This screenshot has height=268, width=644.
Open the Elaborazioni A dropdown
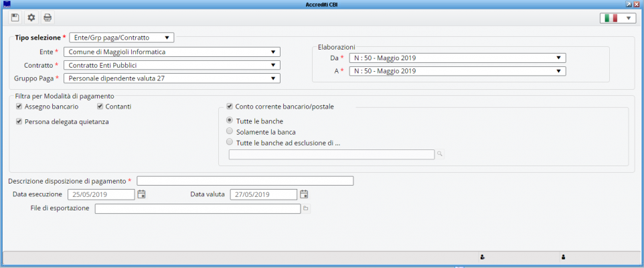point(457,71)
